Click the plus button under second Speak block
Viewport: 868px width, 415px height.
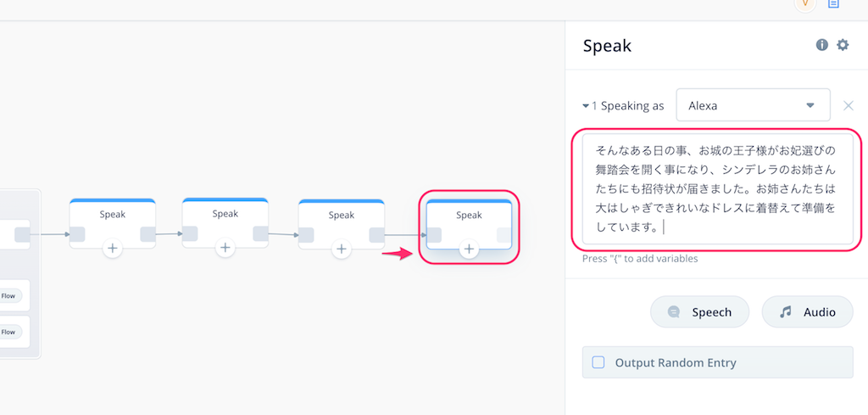225,248
